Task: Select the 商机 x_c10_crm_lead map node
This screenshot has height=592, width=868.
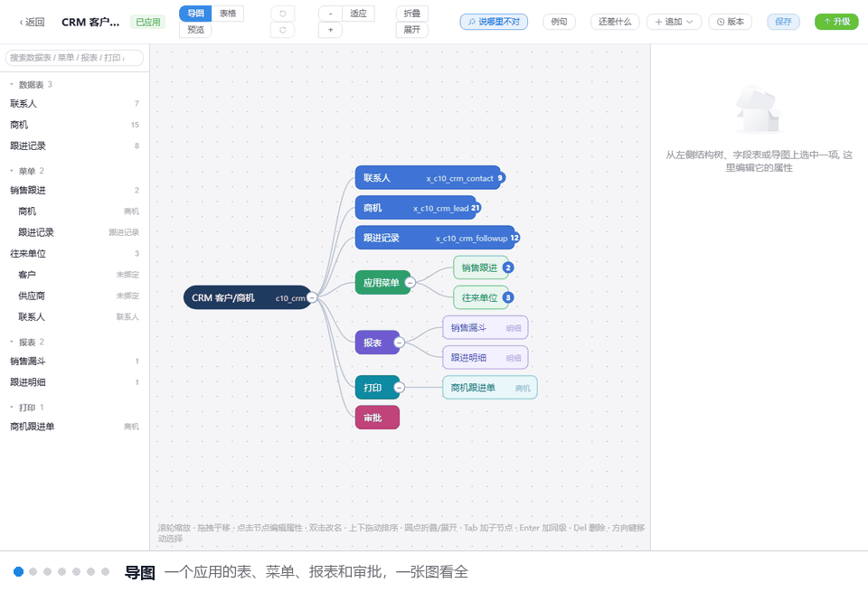Action: pos(415,208)
